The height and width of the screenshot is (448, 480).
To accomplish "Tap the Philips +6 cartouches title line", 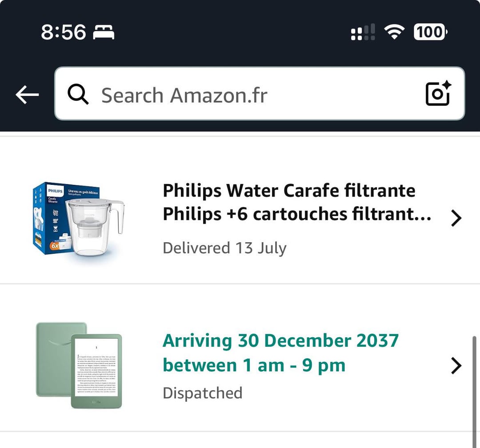I will (297, 215).
